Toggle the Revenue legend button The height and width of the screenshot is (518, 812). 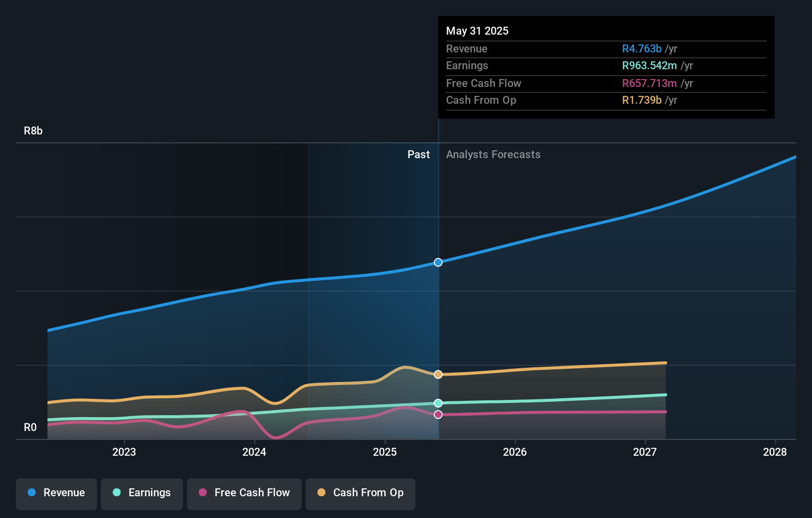(56, 494)
